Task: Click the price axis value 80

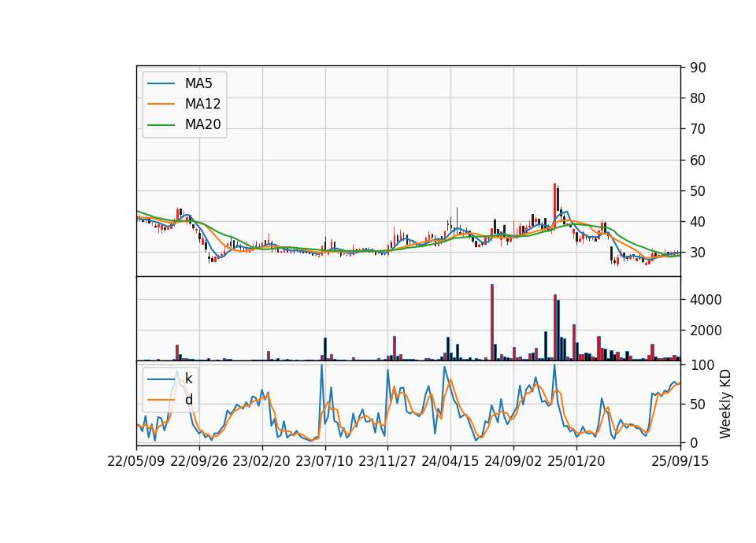Action: pos(698,98)
